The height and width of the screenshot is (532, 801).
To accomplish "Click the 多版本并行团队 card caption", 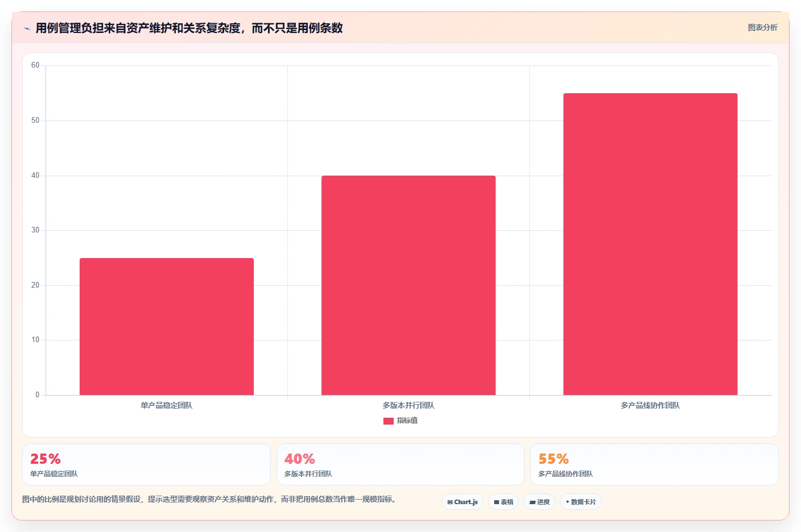I will (x=308, y=473).
